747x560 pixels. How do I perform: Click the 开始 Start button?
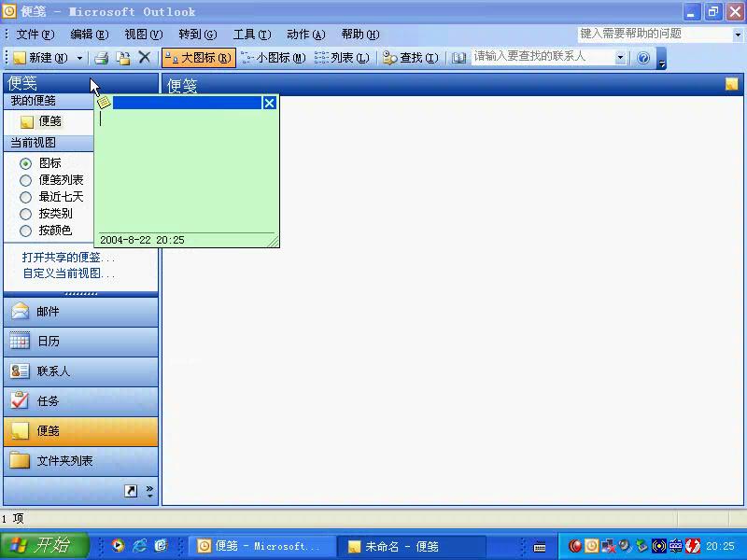coord(44,546)
